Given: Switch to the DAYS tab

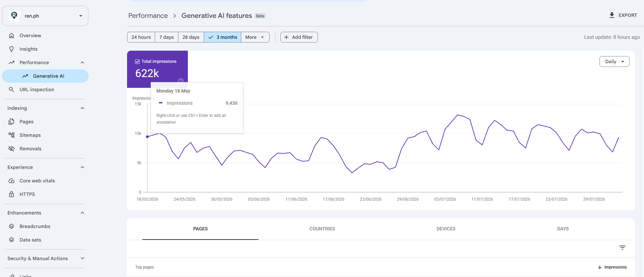Looking at the screenshot, I should tap(563, 229).
